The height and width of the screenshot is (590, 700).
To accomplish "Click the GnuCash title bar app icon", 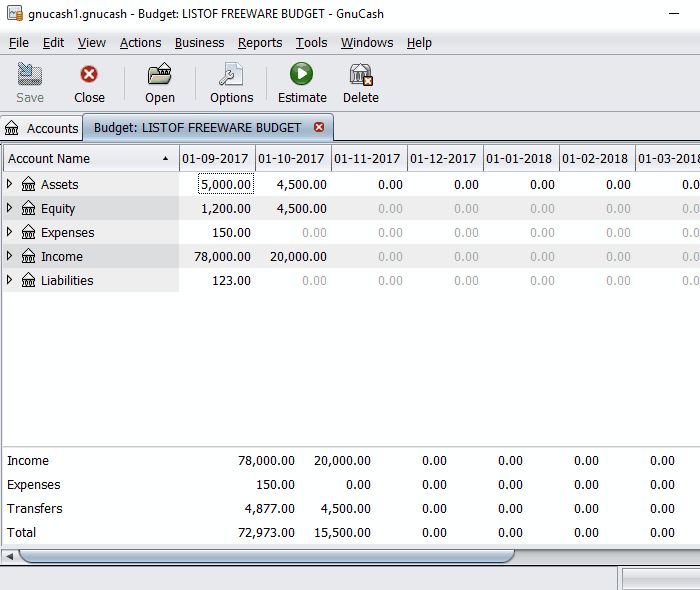I will pyautogui.click(x=15, y=13).
